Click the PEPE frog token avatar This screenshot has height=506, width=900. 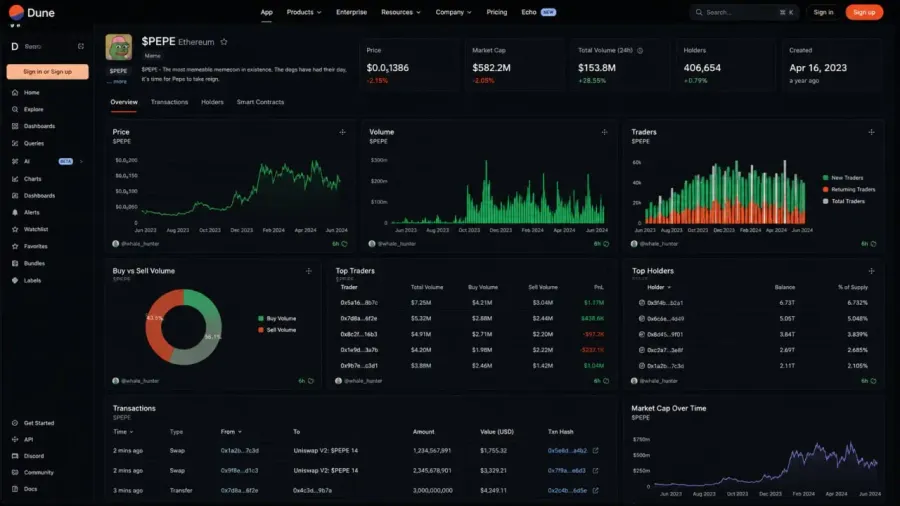click(x=119, y=47)
